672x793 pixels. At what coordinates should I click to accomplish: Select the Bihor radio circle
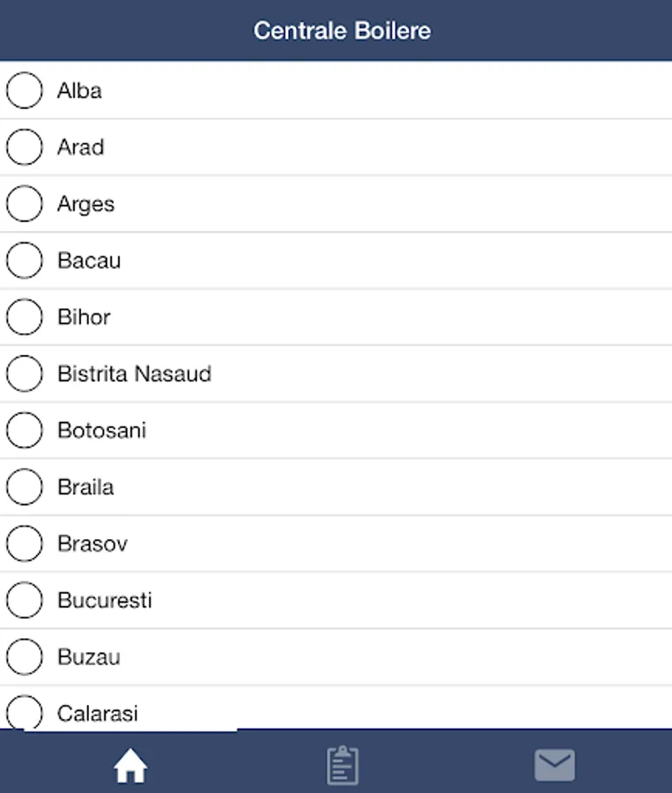pos(25,317)
